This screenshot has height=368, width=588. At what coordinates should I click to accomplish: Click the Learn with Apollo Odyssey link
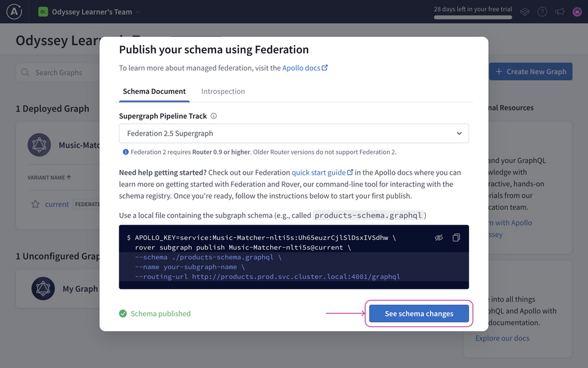(510, 228)
